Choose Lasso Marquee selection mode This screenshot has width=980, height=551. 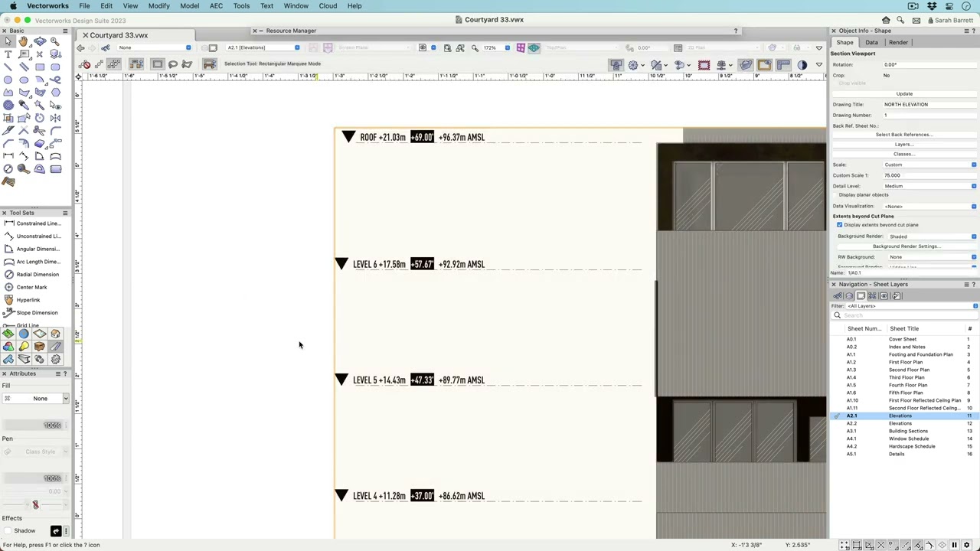[x=172, y=64]
